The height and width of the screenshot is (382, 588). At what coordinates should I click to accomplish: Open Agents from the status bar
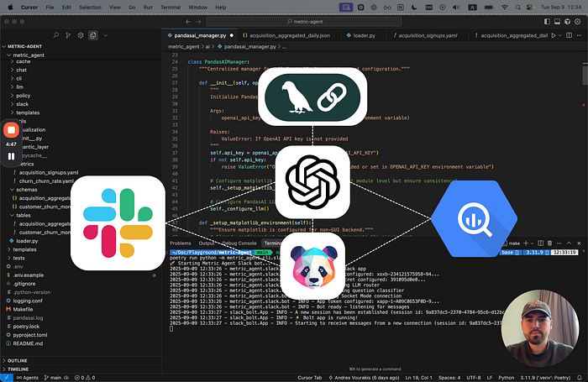click(x=28, y=378)
